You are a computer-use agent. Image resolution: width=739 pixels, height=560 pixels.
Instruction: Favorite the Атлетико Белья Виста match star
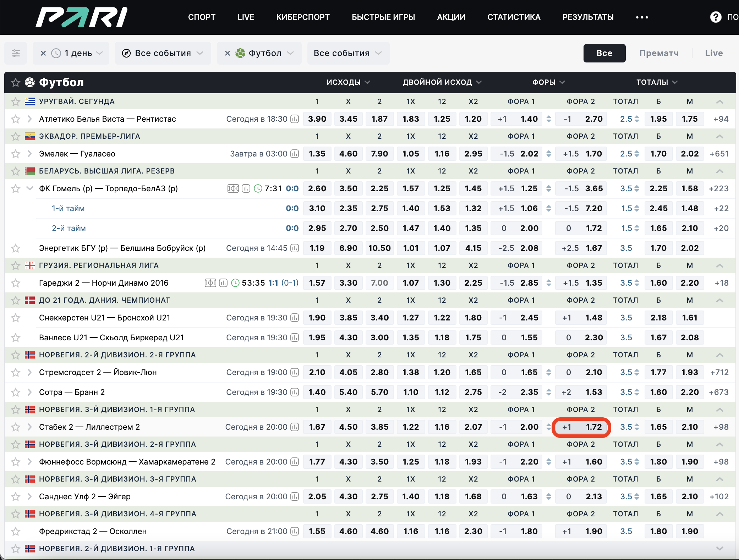tap(15, 119)
